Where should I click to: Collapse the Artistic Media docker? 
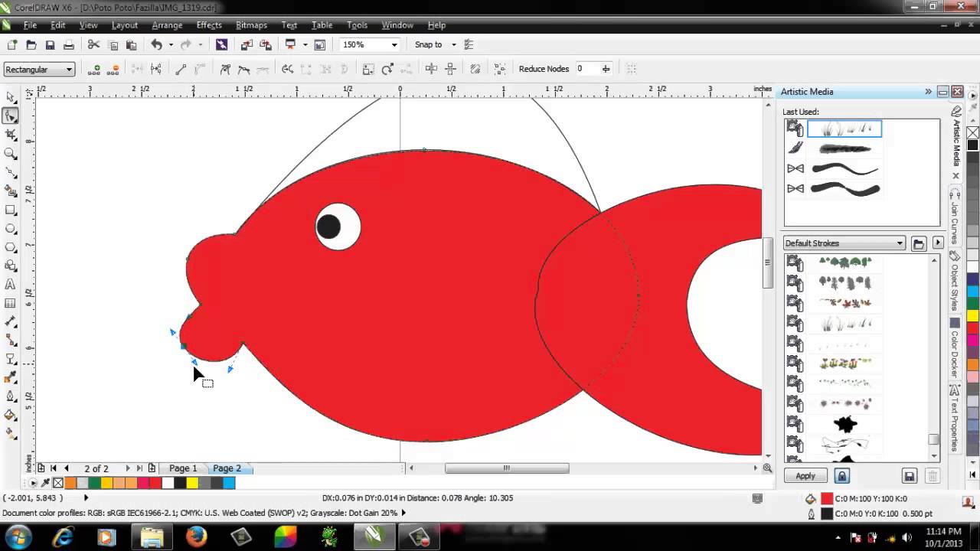[928, 92]
